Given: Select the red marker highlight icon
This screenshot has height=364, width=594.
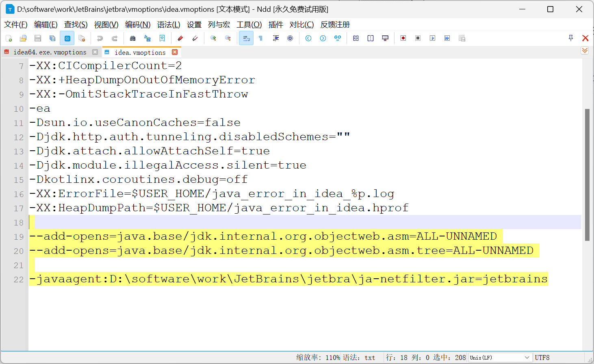Looking at the screenshot, I should 180,38.
